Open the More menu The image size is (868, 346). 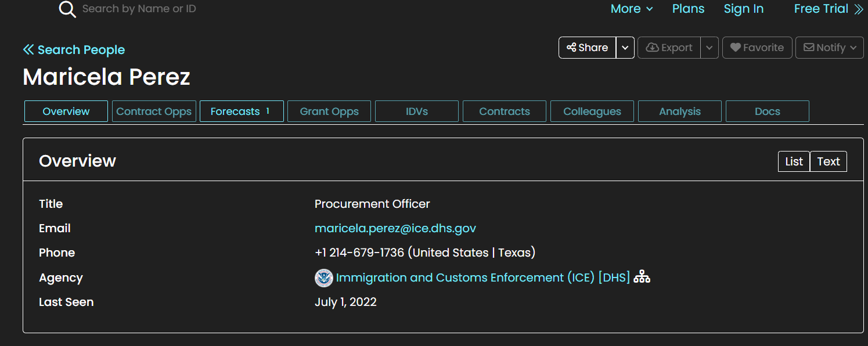coord(632,9)
